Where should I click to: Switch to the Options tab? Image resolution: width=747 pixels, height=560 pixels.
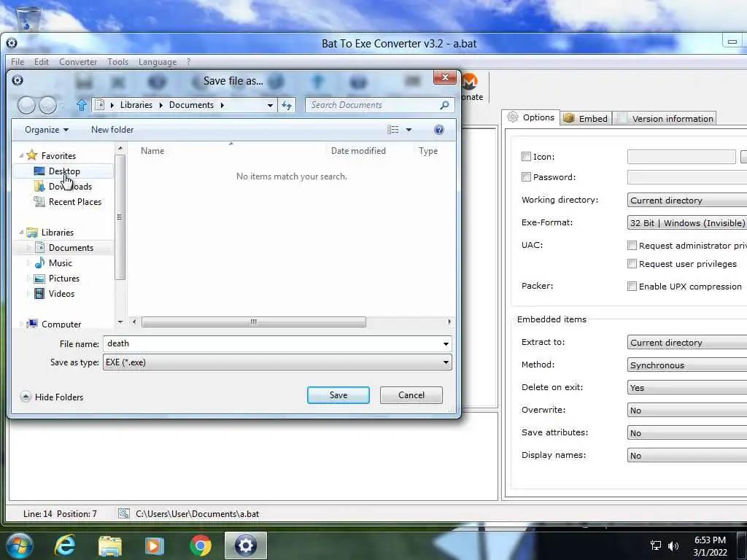[x=531, y=117]
